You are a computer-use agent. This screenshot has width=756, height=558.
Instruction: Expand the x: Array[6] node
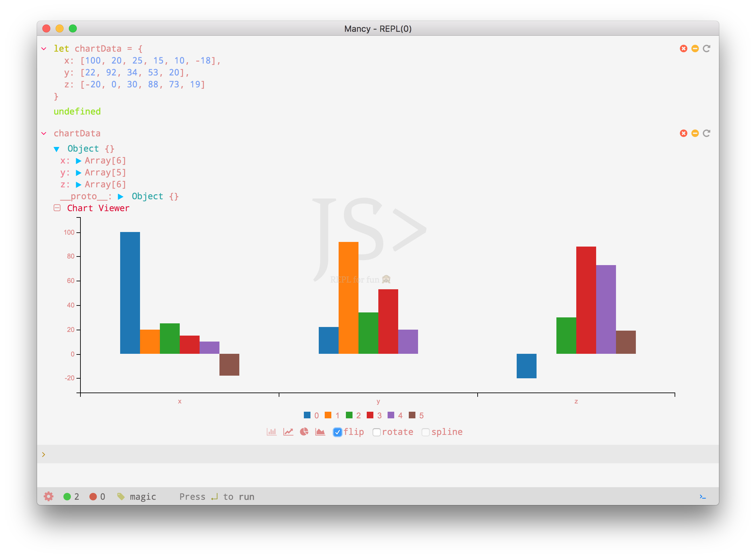79,161
